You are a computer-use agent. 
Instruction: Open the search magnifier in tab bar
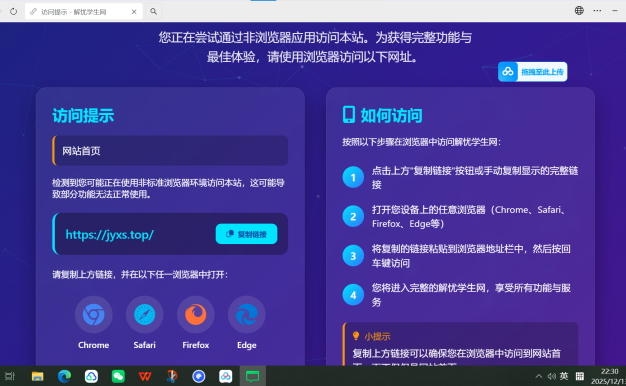[153, 12]
